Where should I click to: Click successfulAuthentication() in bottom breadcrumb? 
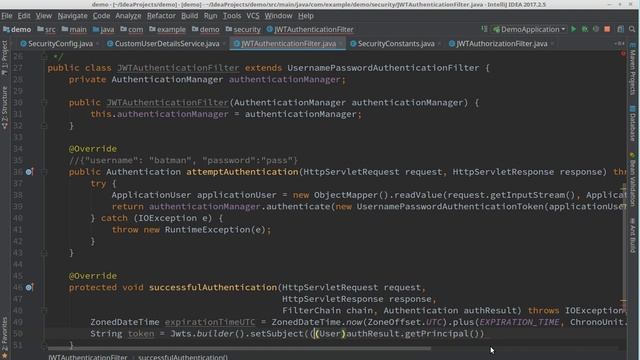point(183,357)
